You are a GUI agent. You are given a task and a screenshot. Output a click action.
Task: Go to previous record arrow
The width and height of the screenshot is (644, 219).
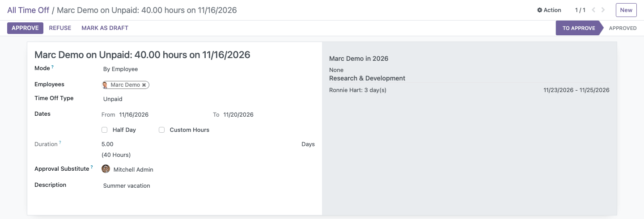click(x=594, y=10)
